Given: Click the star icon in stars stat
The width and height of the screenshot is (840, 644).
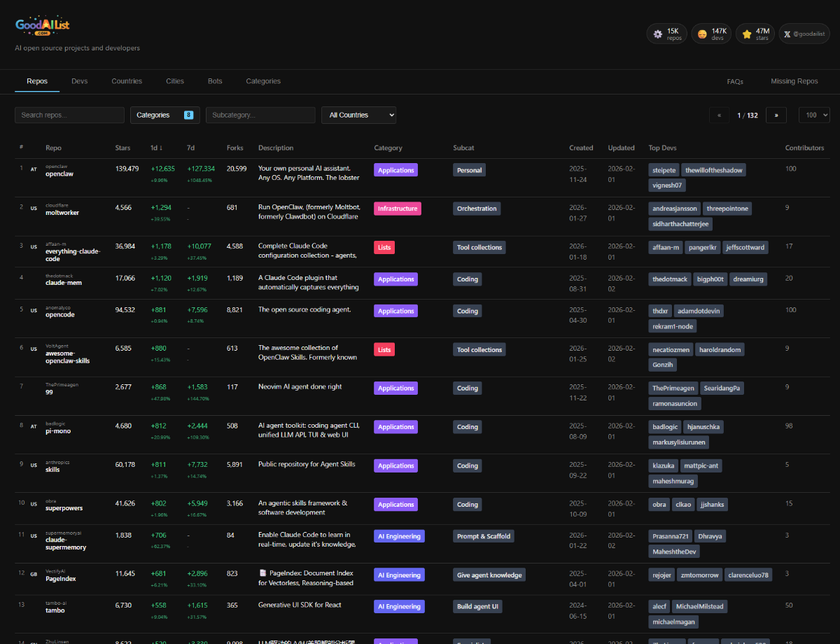Looking at the screenshot, I should 746,34.
